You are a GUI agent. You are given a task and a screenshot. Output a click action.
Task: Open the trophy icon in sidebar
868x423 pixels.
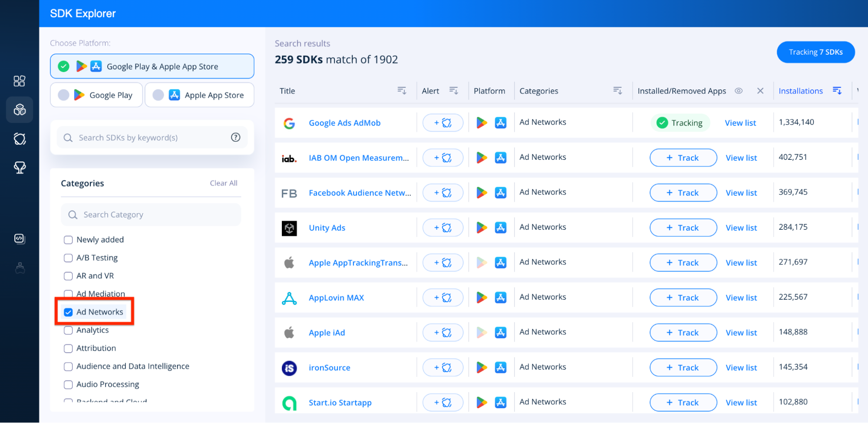(20, 168)
